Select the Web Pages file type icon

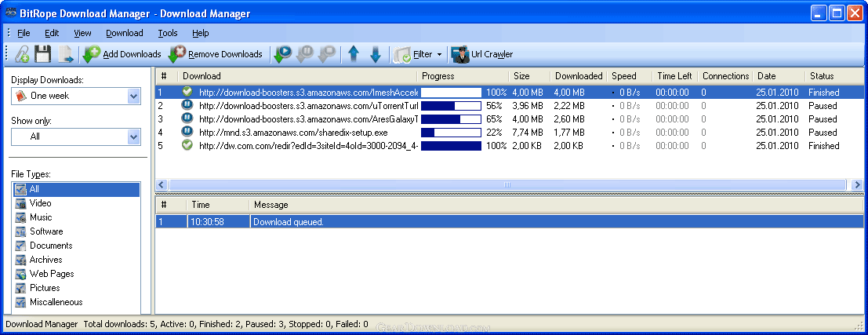point(20,274)
